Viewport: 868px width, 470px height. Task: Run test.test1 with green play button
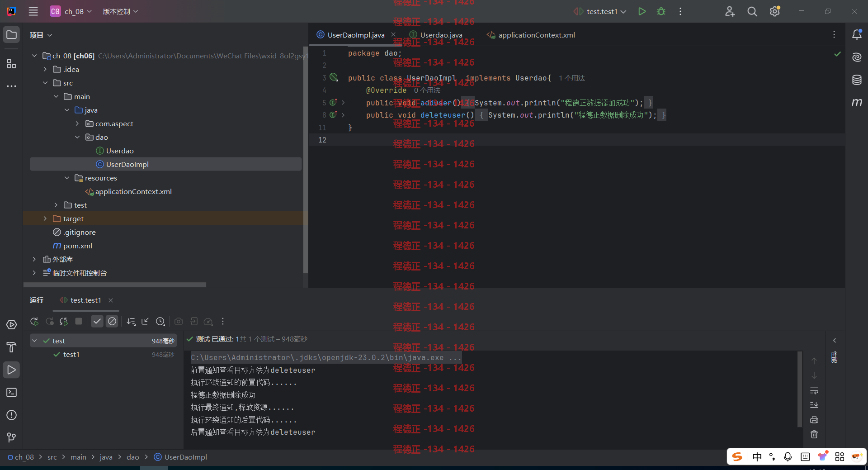pos(642,11)
